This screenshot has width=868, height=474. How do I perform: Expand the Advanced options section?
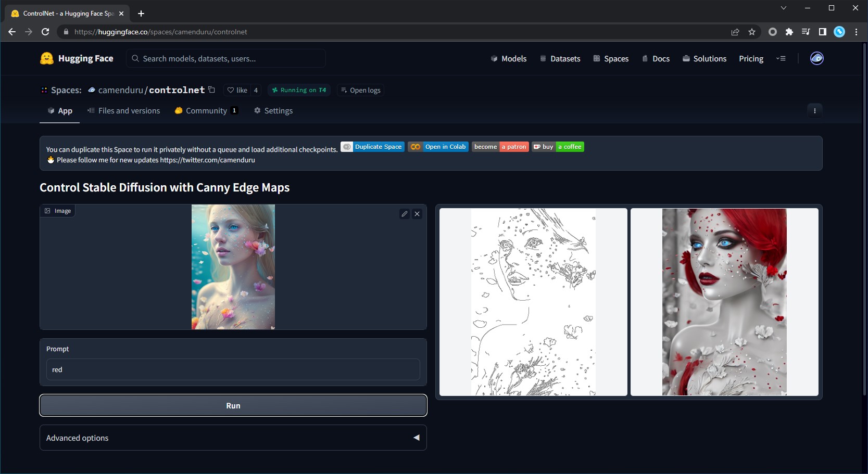(233, 438)
